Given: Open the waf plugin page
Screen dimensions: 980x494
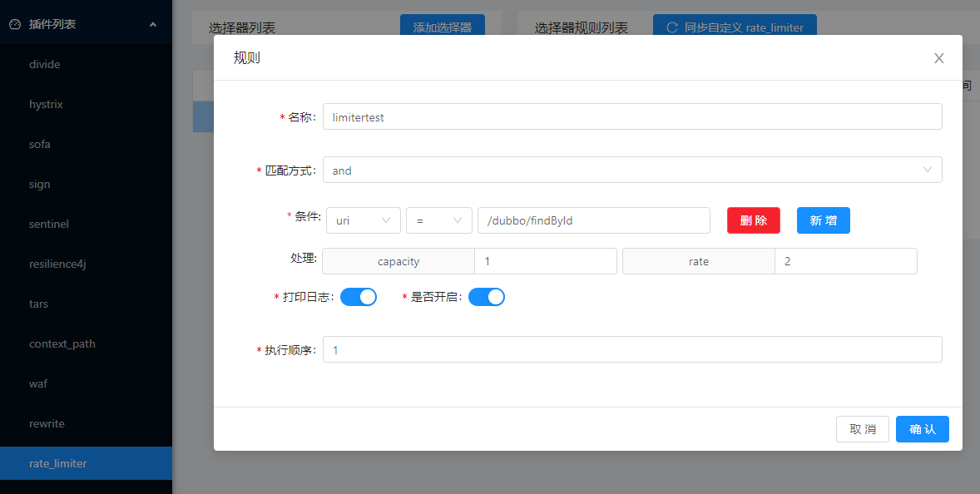Looking at the screenshot, I should (x=38, y=383).
